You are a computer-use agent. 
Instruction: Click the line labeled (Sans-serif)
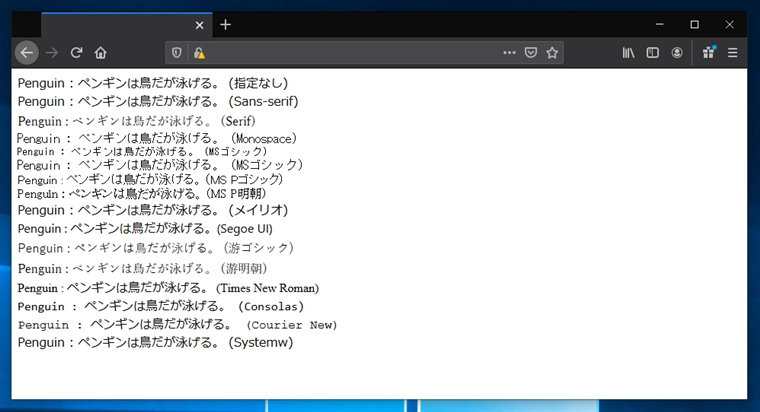pos(158,101)
